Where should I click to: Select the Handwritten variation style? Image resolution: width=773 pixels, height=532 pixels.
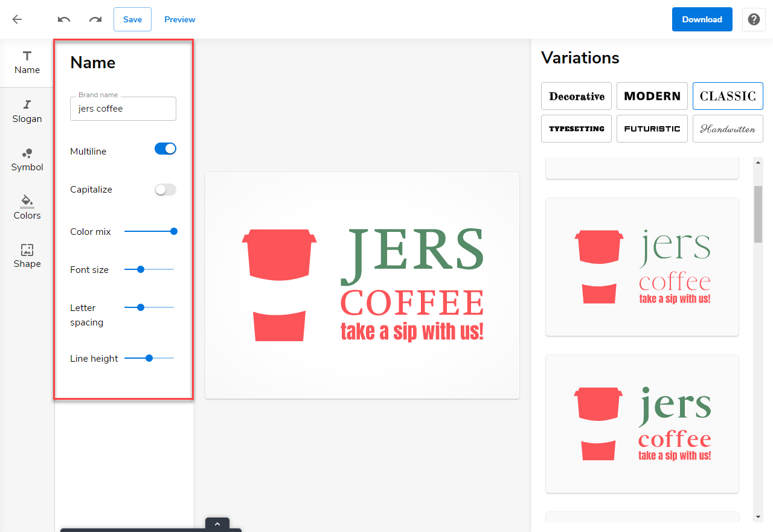(728, 129)
